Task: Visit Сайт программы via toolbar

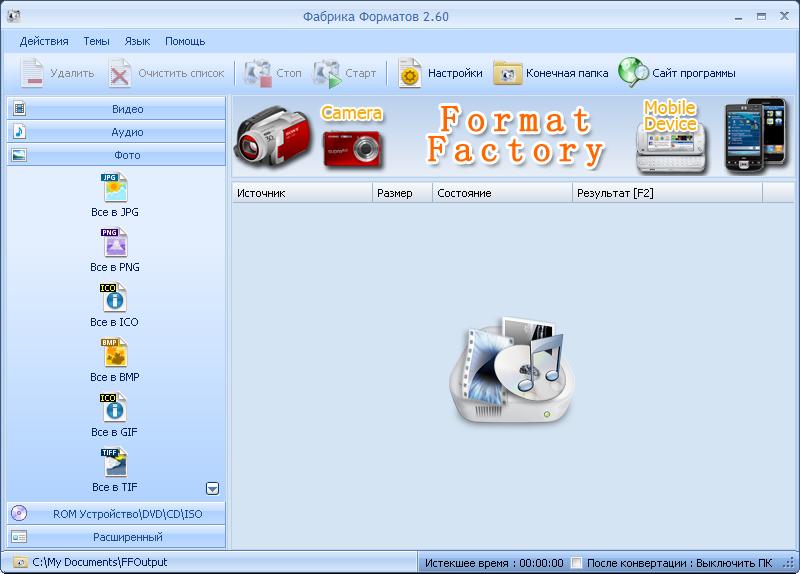Action: point(677,73)
